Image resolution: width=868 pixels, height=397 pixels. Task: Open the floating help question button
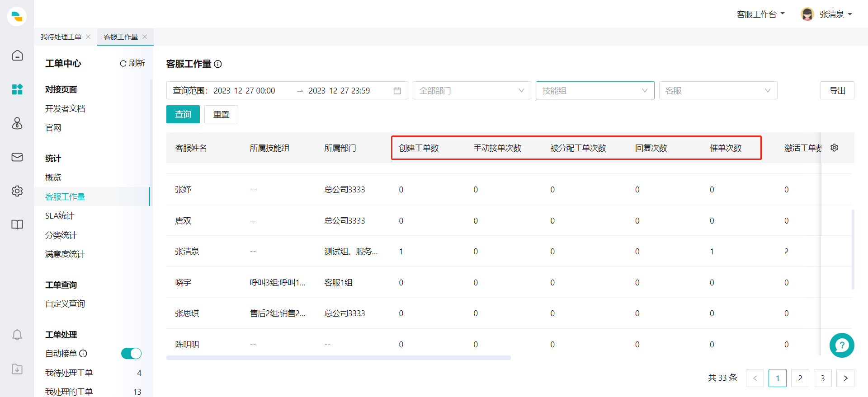[842, 346]
